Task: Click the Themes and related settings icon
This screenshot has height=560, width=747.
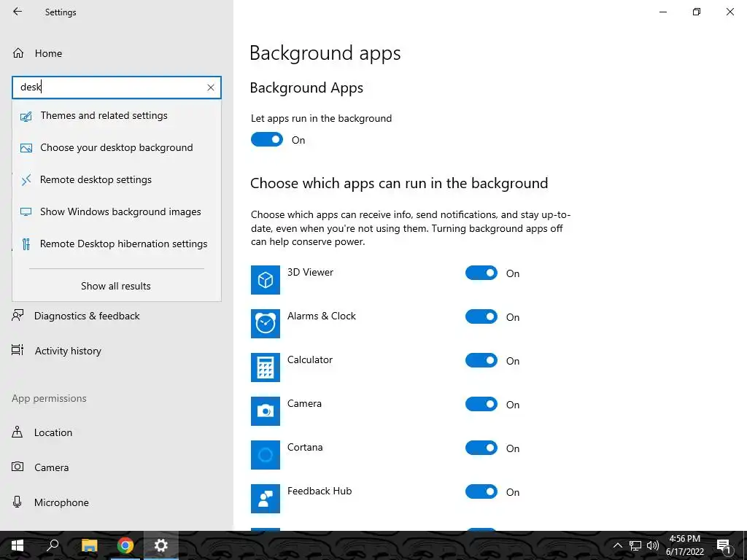Action: (26, 116)
